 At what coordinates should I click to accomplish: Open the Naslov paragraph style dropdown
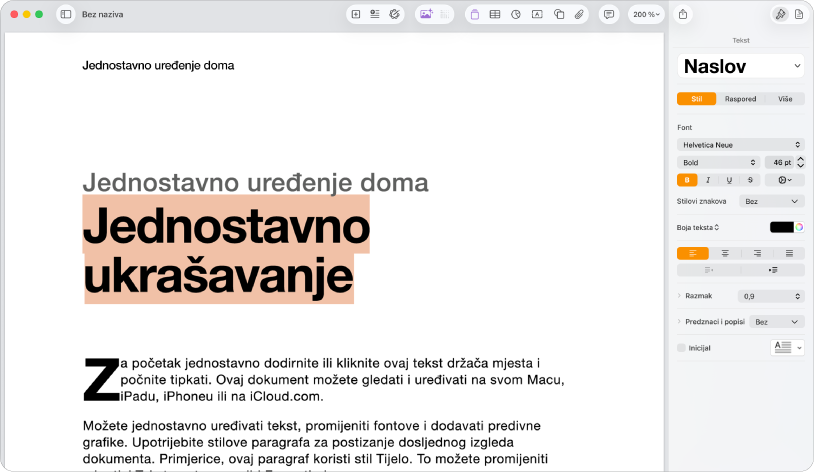point(741,66)
